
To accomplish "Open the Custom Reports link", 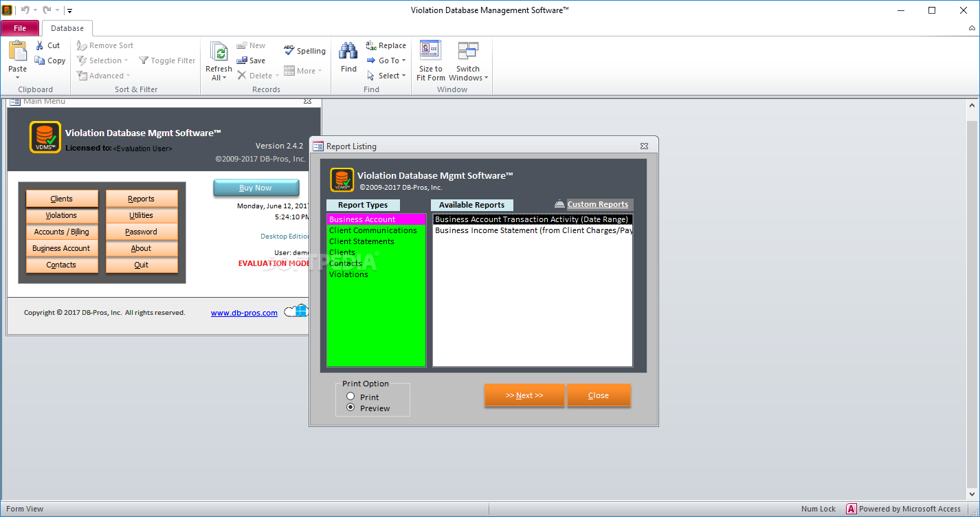I will pyautogui.click(x=598, y=204).
